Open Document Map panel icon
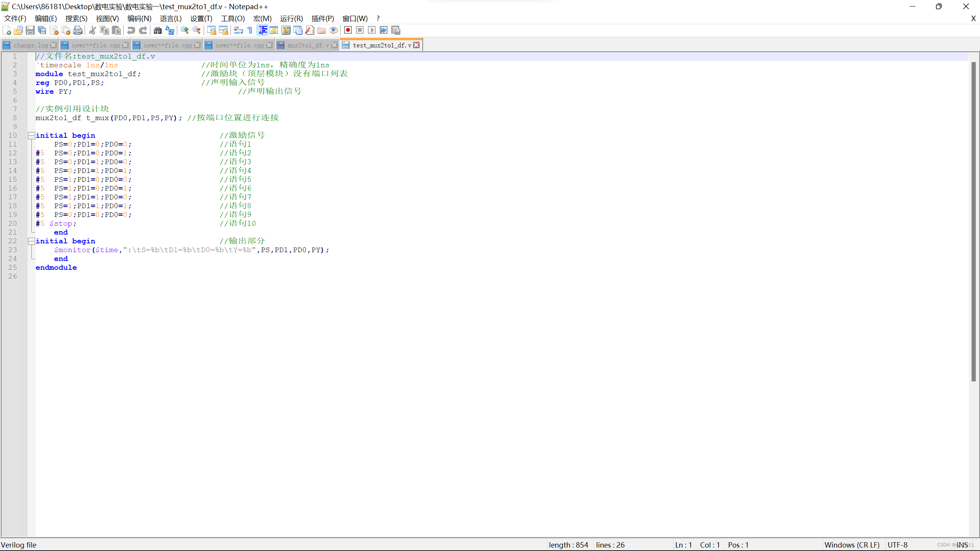This screenshot has width=980, height=551. click(x=286, y=30)
